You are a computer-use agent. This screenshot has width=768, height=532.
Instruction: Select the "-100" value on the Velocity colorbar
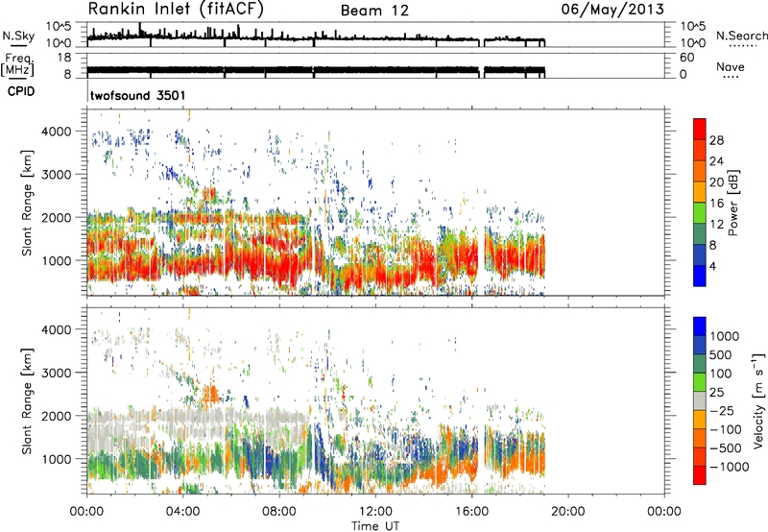pos(724,429)
